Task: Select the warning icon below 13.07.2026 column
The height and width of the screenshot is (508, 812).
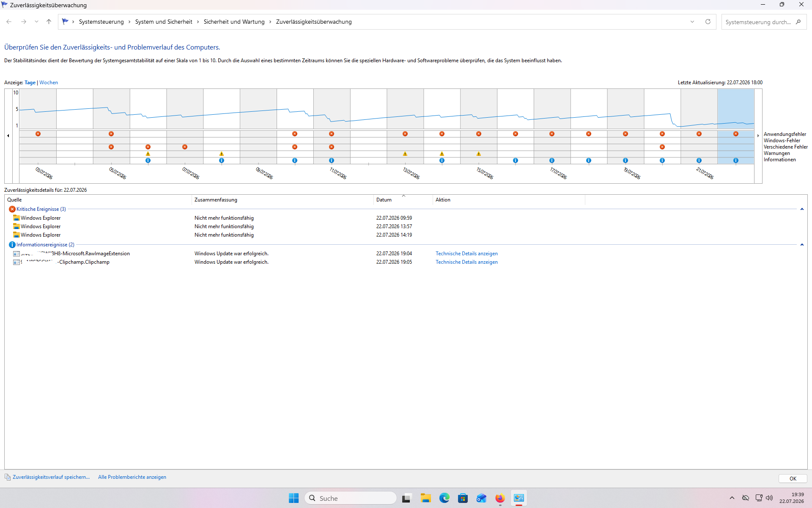Action: (x=405, y=154)
